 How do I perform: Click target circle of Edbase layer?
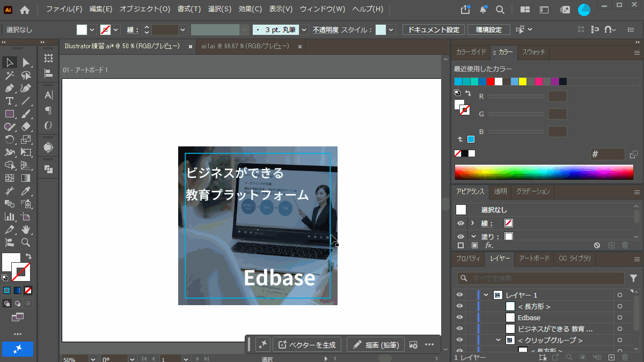click(x=620, y=317)
